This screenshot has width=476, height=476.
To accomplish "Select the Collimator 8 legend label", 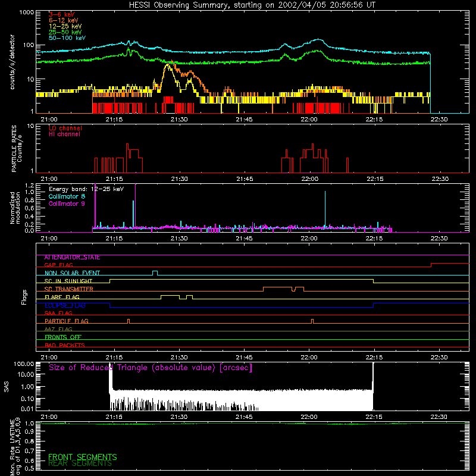I will tap(67, 196).
